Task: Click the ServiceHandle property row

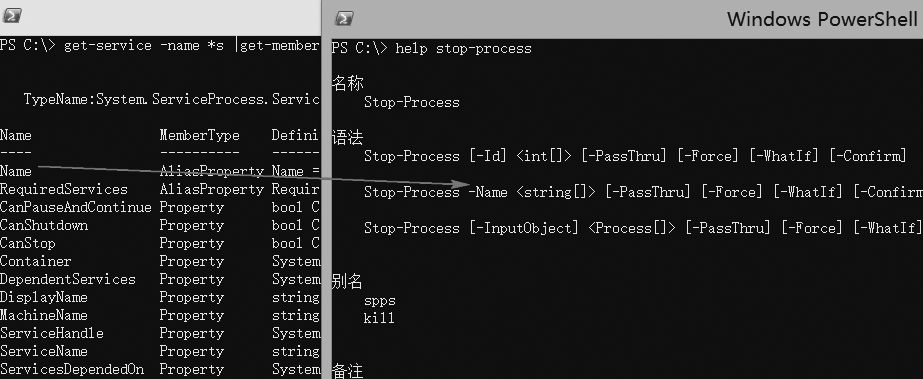Action: pyautogui.click(x=160, y=334)
